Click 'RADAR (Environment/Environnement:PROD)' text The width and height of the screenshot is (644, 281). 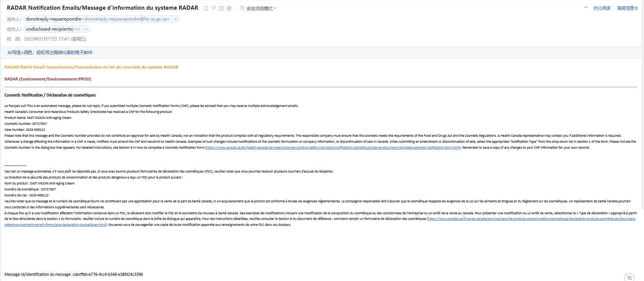(x=48, y=79)
